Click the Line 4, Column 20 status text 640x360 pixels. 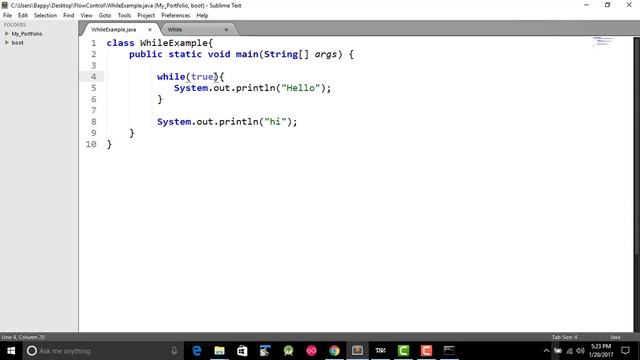[x=23, y=337]
